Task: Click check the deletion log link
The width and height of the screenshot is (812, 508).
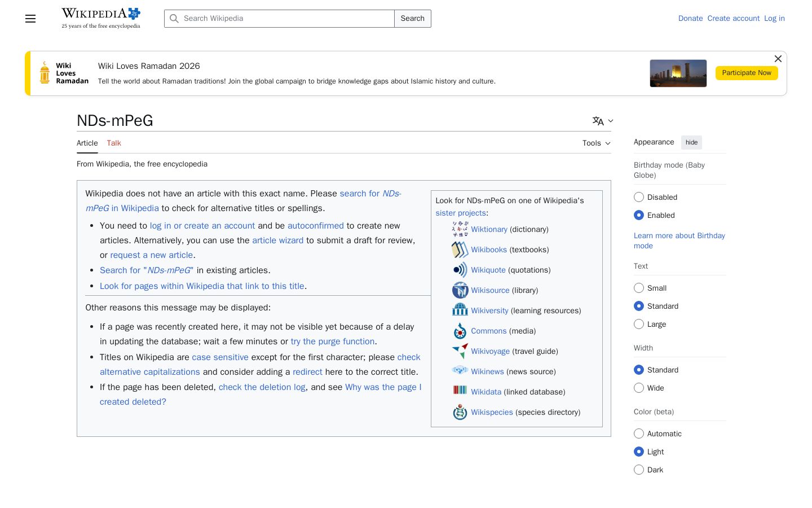Action: pyautogui.click(x=262, y=387)
